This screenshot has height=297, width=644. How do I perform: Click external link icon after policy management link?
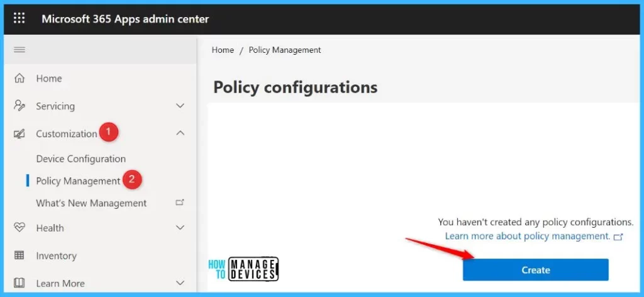click(619, 237)
